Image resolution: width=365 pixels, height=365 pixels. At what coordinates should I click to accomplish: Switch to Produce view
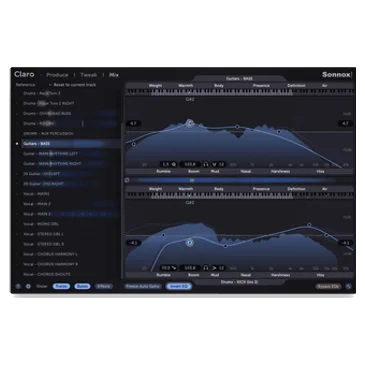[x=57, y=75]
